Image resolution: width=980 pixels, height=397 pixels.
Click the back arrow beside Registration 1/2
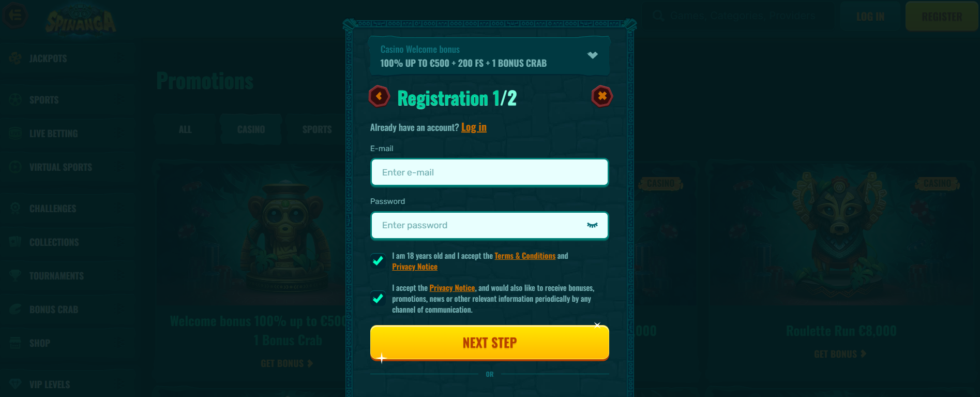tap(379, 96)
